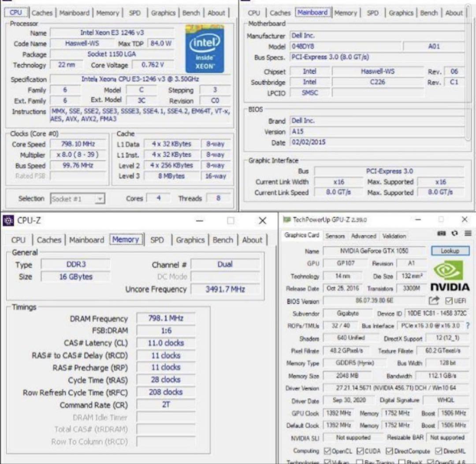Toggle the UEFI checkbox in GPU-Z
The image size is (476, 464).
(x=448, y=301)
